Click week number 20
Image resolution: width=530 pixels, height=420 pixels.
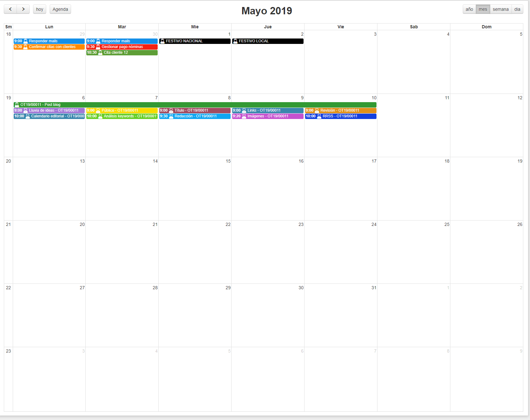(8, 161)
